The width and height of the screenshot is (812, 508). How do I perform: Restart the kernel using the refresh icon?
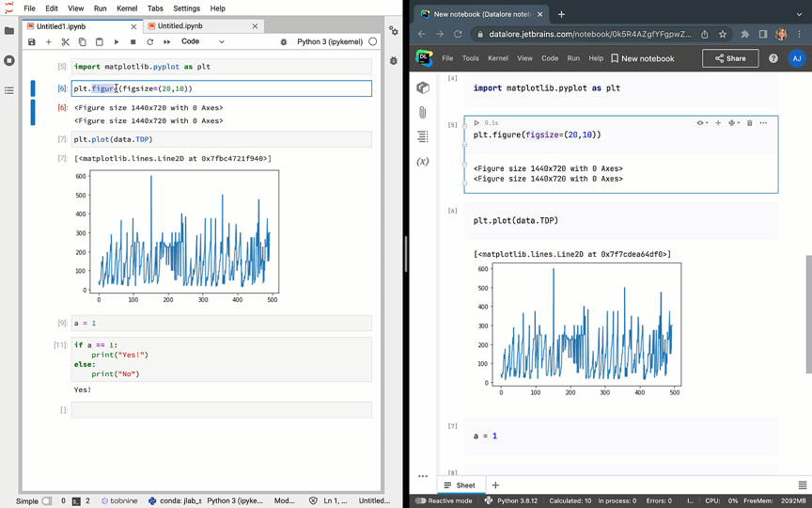pos(149,42)
